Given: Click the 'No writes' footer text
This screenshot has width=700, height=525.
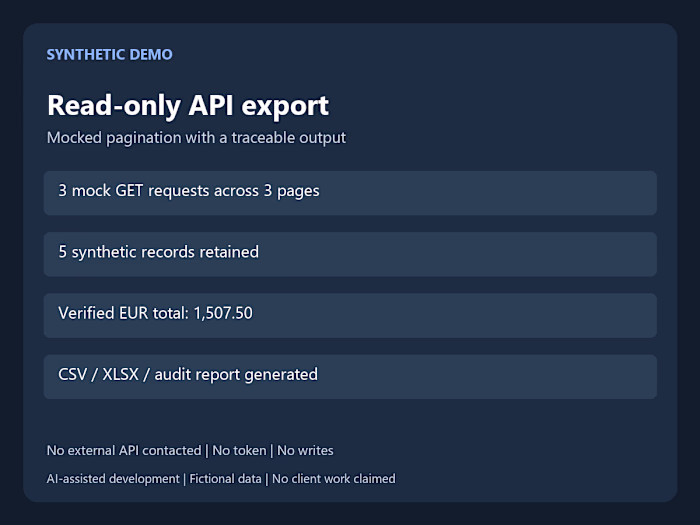Looking at the screenshot, I should click(305, 450).
